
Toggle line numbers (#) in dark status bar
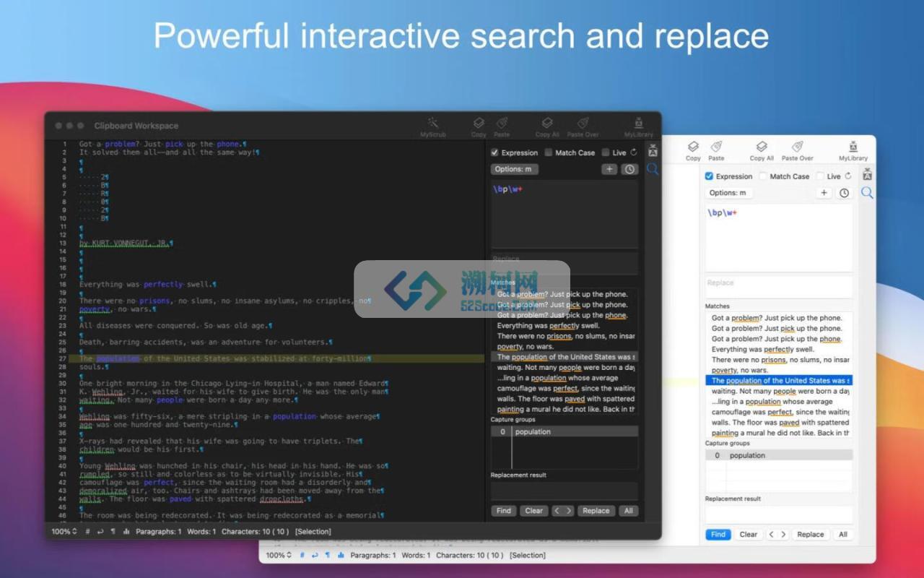point(87,531)
